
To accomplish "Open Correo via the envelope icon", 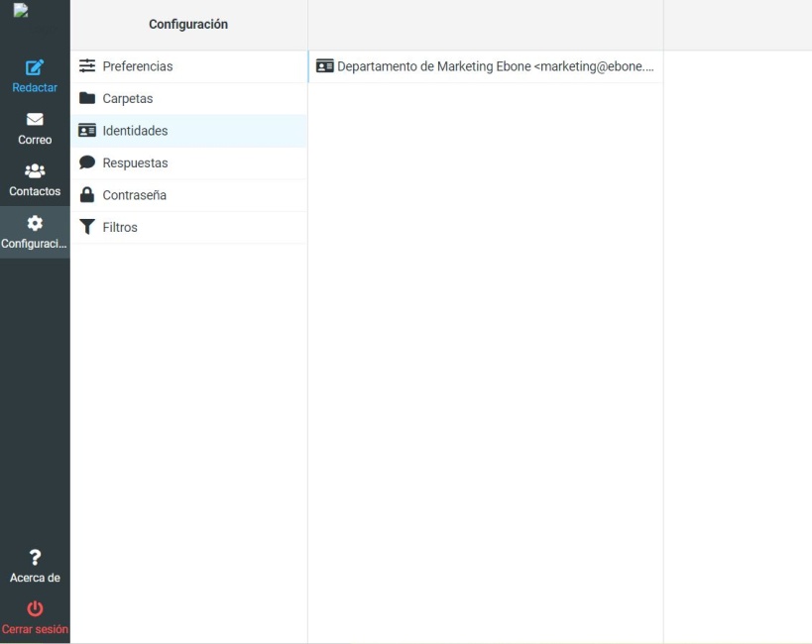I will click(35, 120).
